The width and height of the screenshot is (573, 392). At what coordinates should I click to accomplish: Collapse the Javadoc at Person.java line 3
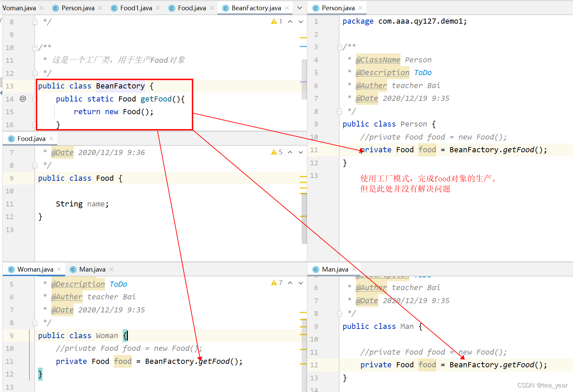(339, 47)
